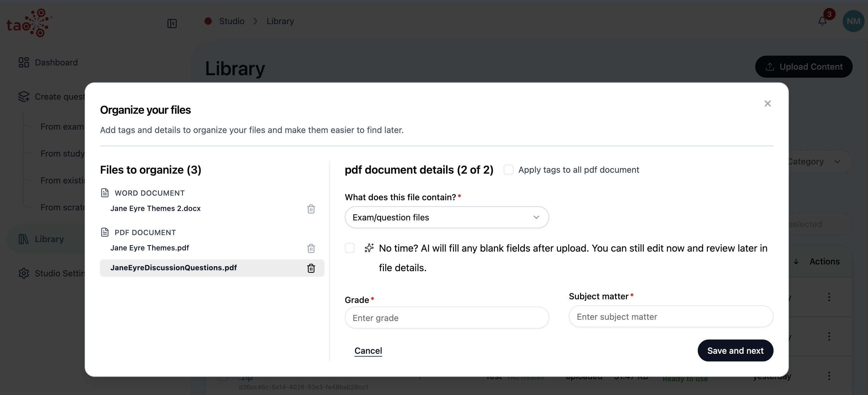Focus the Enter grade input field

coord(447,317)
